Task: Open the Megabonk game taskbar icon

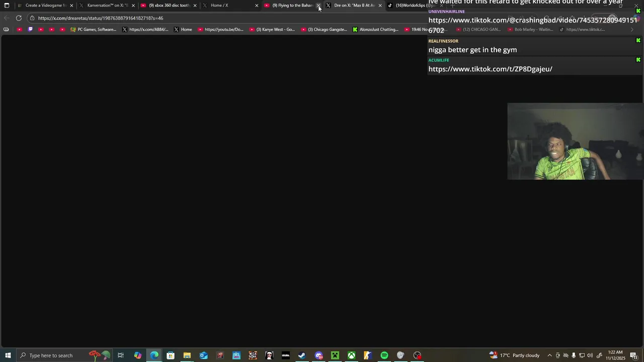Action: pyautogui.click(x=253, y=355)
